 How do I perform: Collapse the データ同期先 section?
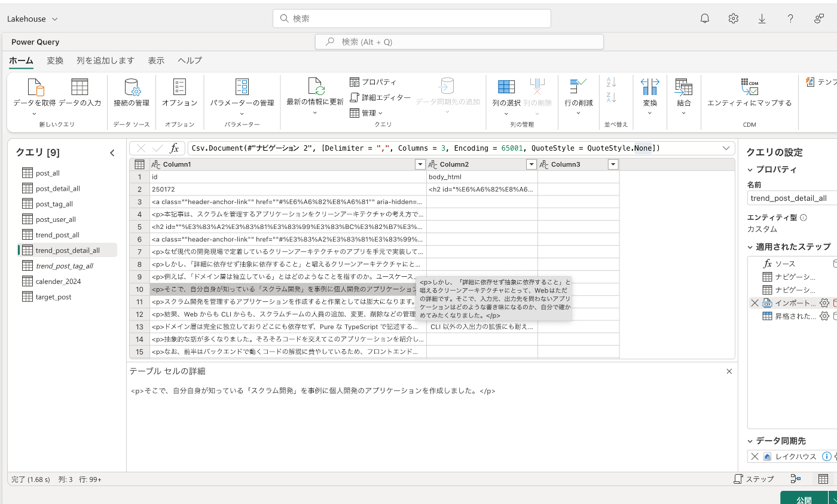[x=752, y=441]
